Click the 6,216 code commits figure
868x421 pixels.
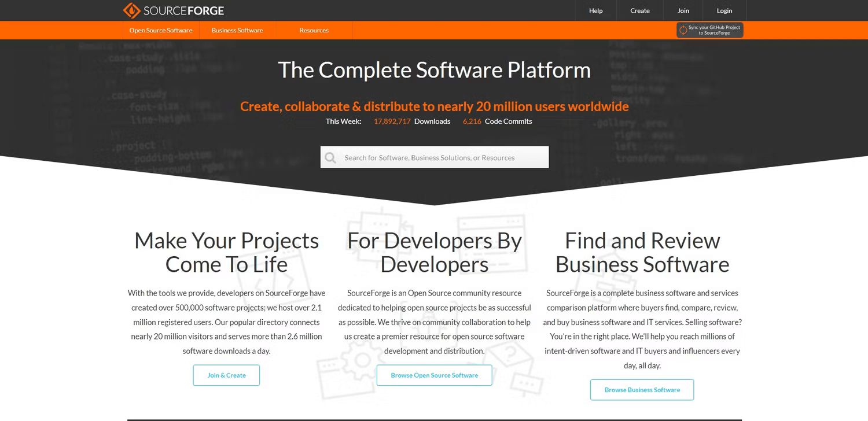point(472,121)
